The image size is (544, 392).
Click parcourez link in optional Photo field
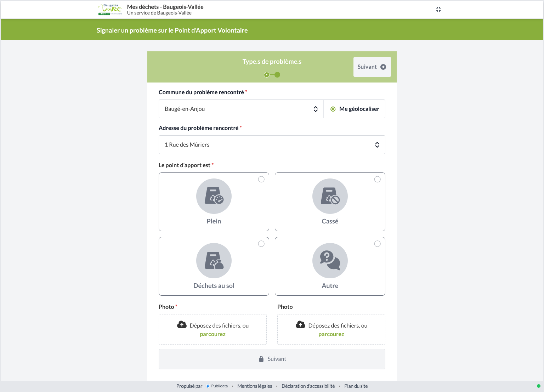click(x=331, y=334)
